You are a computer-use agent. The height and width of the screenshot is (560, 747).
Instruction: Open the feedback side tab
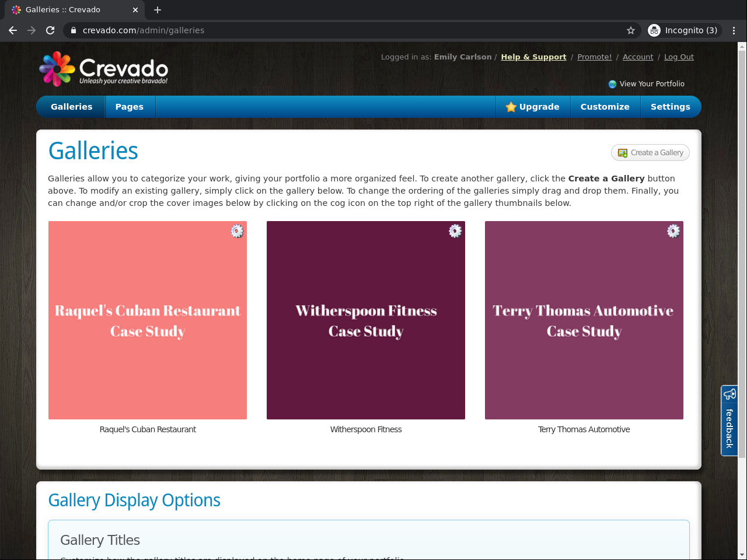pyautogui.click(x=729, y=421)
